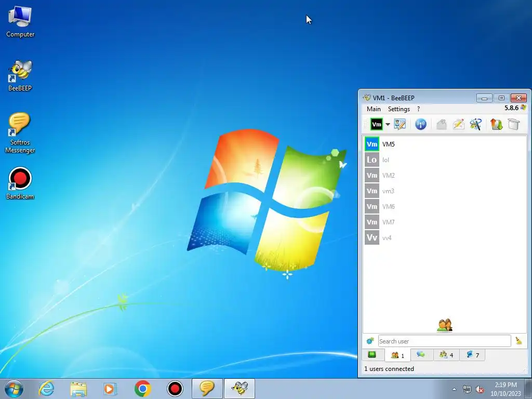
Task: Select the BeeBEEP desktop shortcut
Action: point(20,76)
